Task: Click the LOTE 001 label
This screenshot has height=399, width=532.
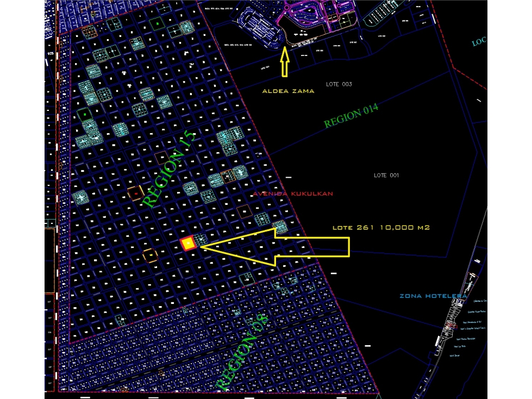Action: 386,176
